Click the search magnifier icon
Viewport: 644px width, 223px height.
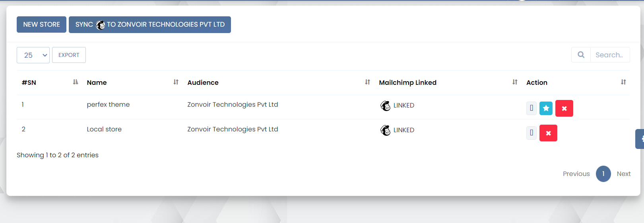(x=581, y=55)
